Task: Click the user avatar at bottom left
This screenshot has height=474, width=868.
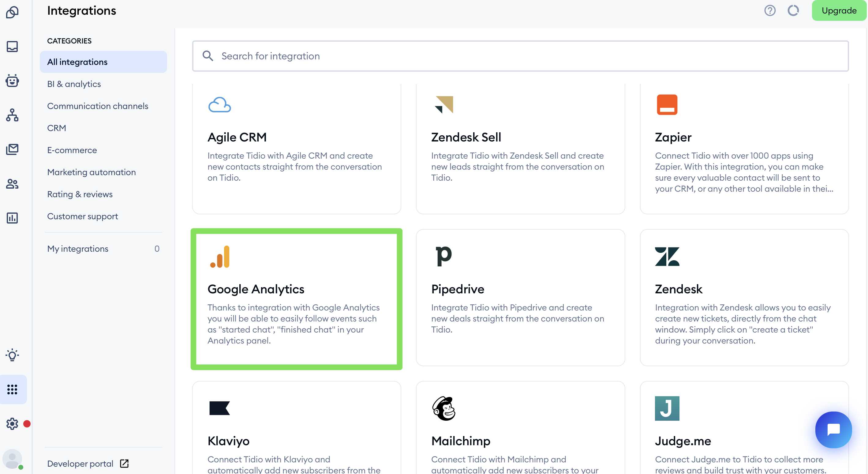Action: point(12,459)
